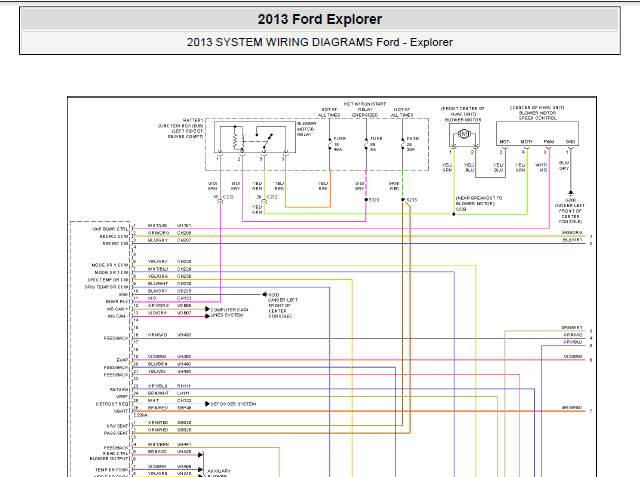Click the arrow pointing to DEFOGGER SYSTEM
640x477 pixels.
coord(207,404)
